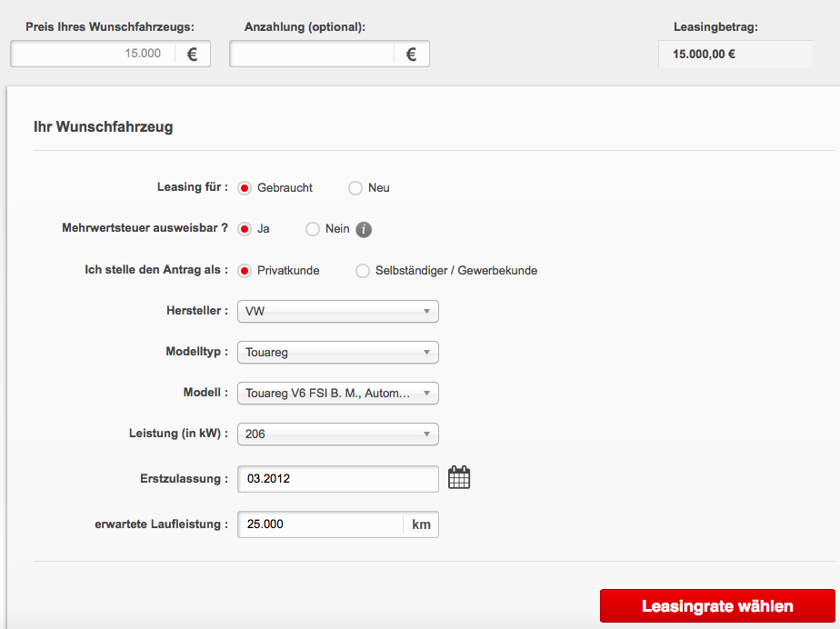Click the Leasingbetrag: heading
Screen dimensions: 840x629
click(715, 26)
